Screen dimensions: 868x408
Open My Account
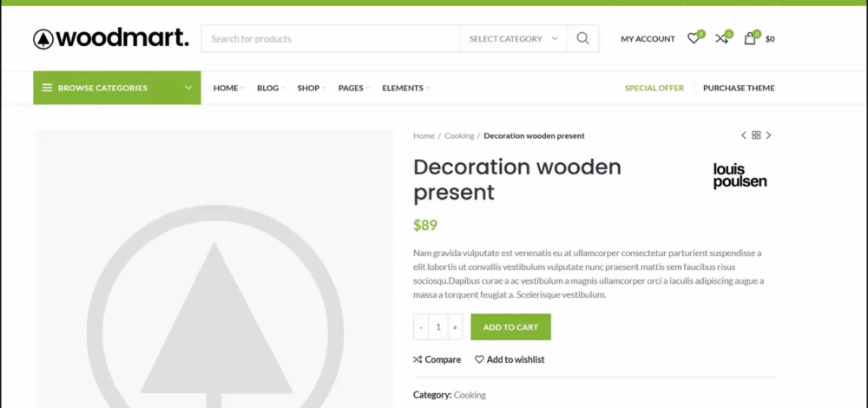[648, 39]
